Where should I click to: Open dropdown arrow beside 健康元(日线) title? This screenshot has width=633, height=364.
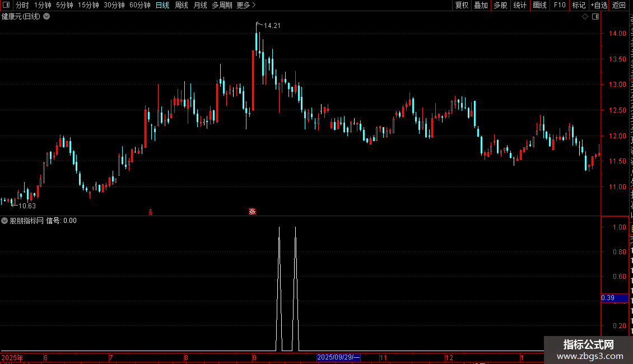coord(47,17)
